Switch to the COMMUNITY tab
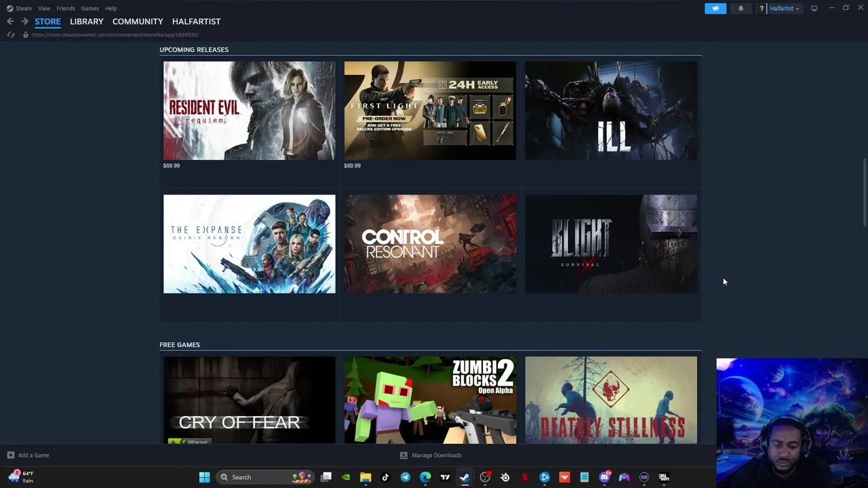Viewport: 868px width, 488px height. (x=138, y=22)
